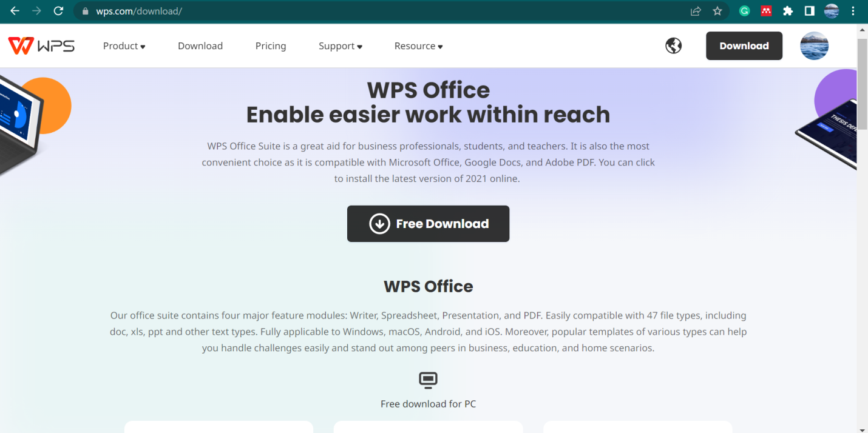
Task: Open the language globe icon
Action: [x=673, y=46]
